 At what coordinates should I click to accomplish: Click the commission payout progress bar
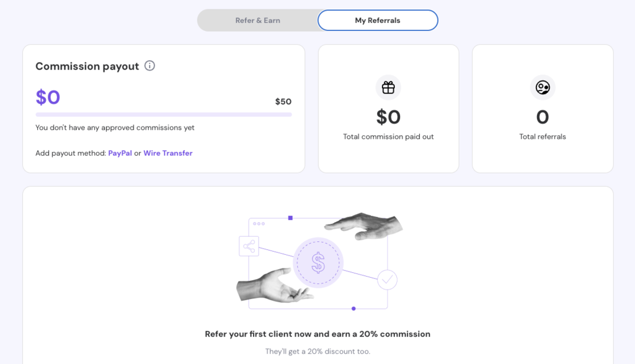[163, 114]
